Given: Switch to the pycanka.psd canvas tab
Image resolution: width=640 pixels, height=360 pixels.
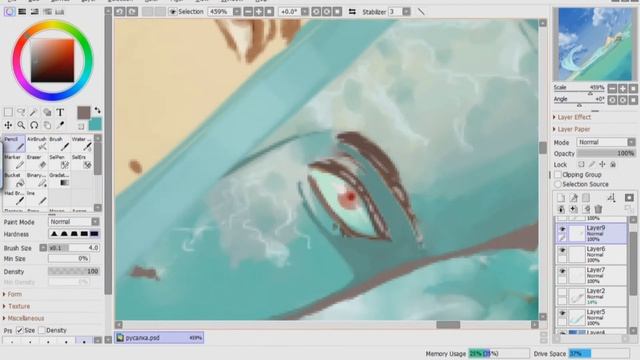Looking at the screenshot, I should (159, 338).
